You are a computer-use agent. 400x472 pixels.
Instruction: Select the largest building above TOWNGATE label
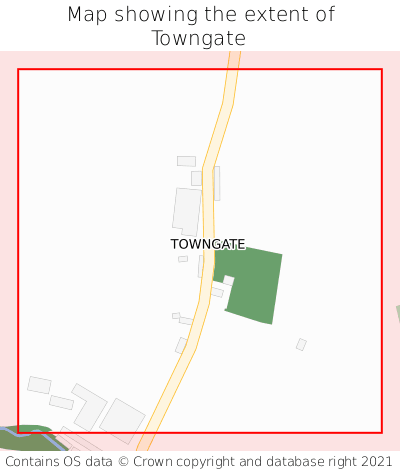coord(187,212)
